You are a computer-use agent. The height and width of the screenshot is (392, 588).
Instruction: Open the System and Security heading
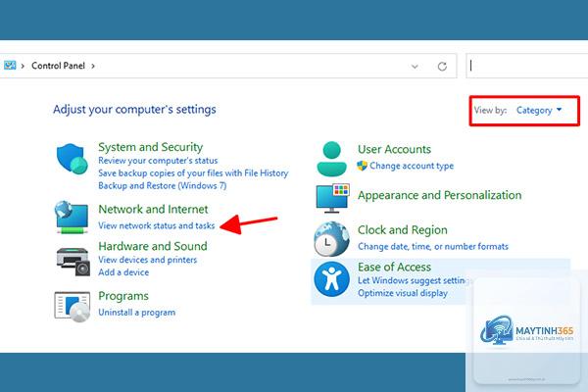point(150,147)
